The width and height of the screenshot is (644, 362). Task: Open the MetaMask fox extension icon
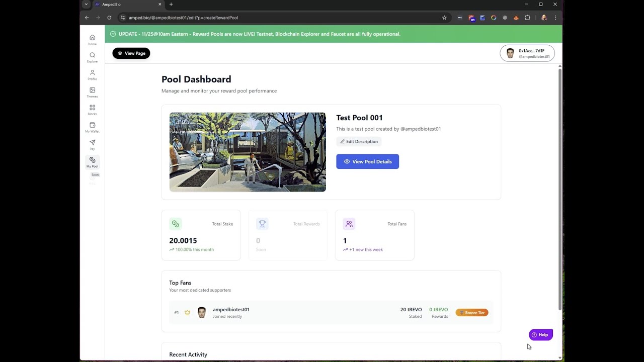pos(516,18)
